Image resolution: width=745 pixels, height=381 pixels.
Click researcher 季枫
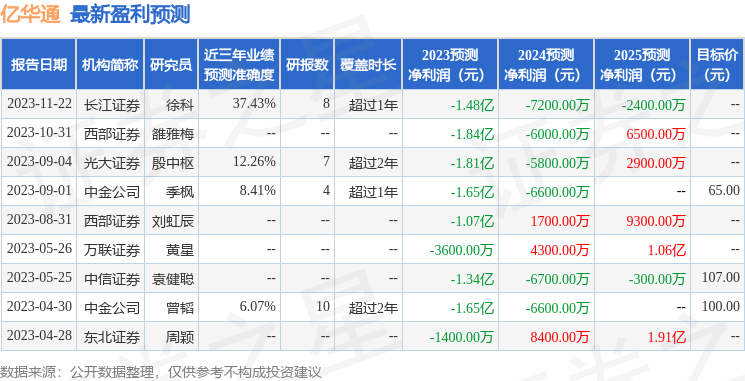(180, 192)
